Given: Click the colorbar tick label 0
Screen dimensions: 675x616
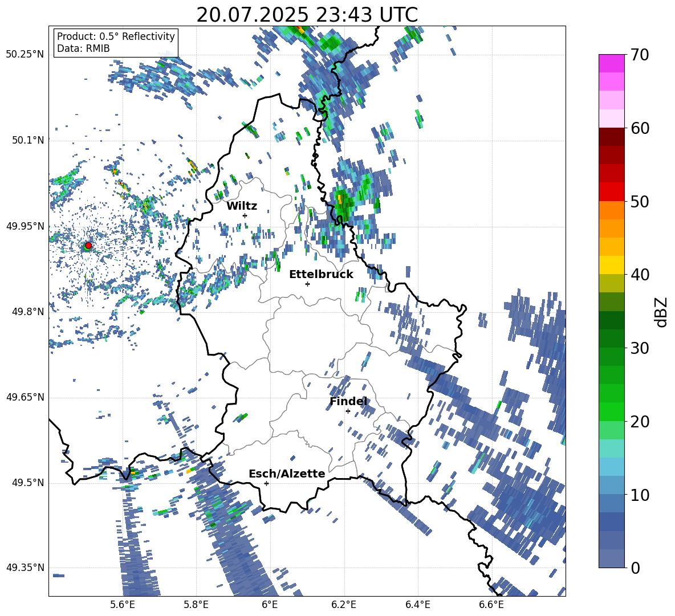Looking at the screenshot, I should [635, 568].
